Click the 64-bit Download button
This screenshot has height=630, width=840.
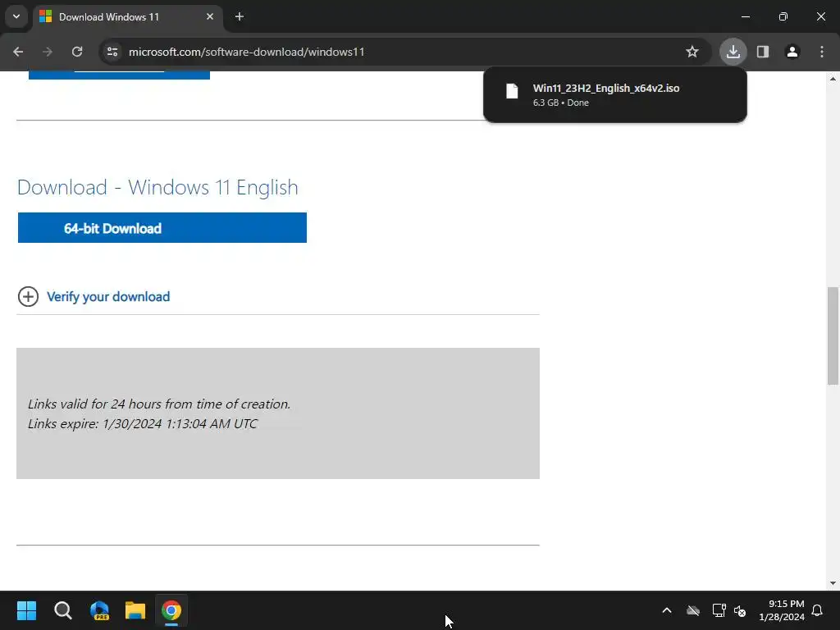(x=162, y=228)
